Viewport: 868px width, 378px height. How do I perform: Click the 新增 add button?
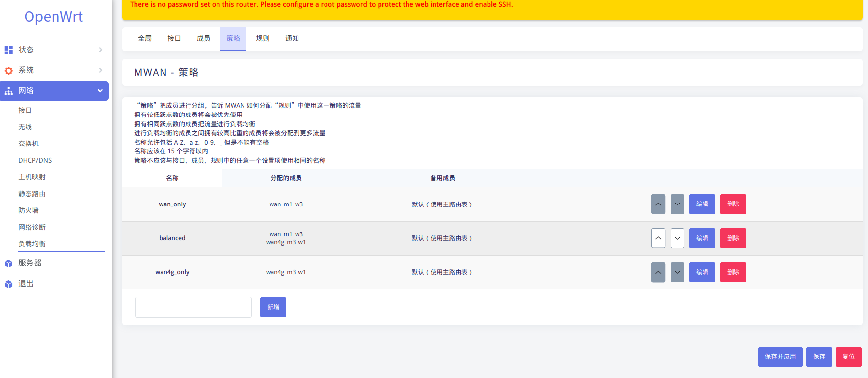coord(273,307)
